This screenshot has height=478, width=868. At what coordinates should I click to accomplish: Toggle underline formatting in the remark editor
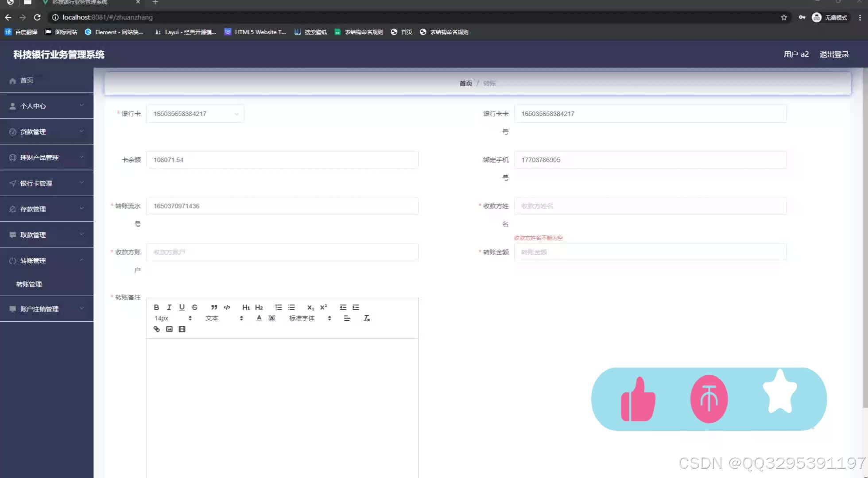point(182,307)
